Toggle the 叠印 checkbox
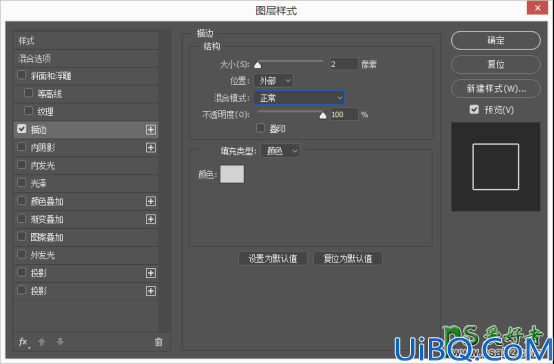 (x=260, y=128)
